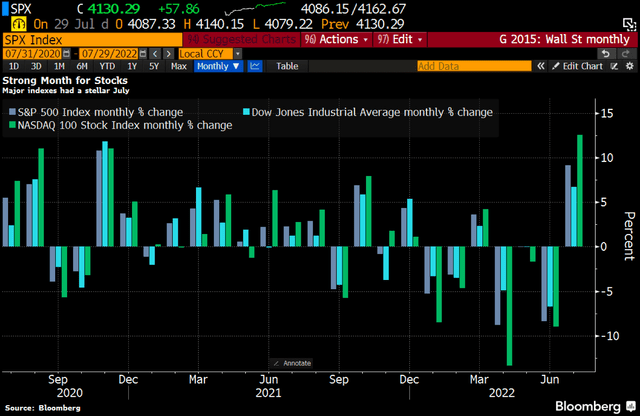This screenshot has width=640, height=416.
Task: Click the 'Strong Month for Stocks' heading
Action: 65,80
